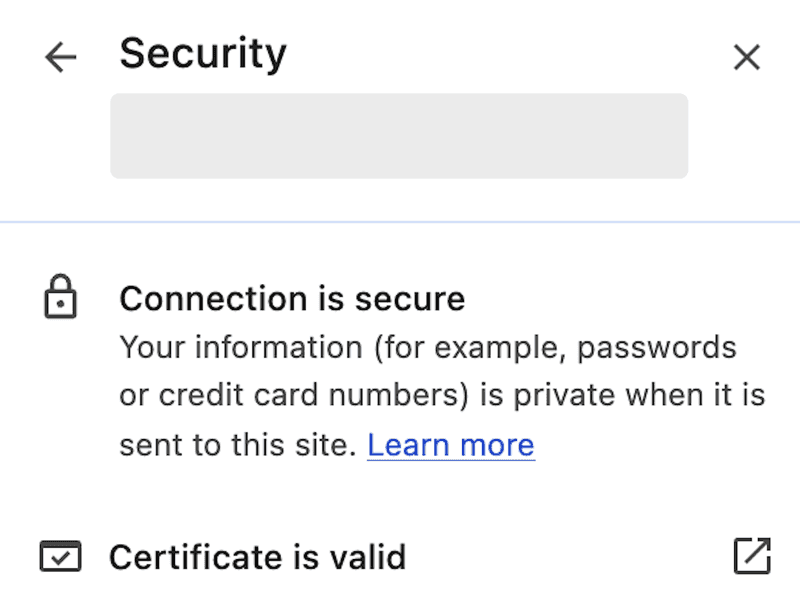800x615 pixels.
Task: Click the underlined Learn more text
Action: 452,445
